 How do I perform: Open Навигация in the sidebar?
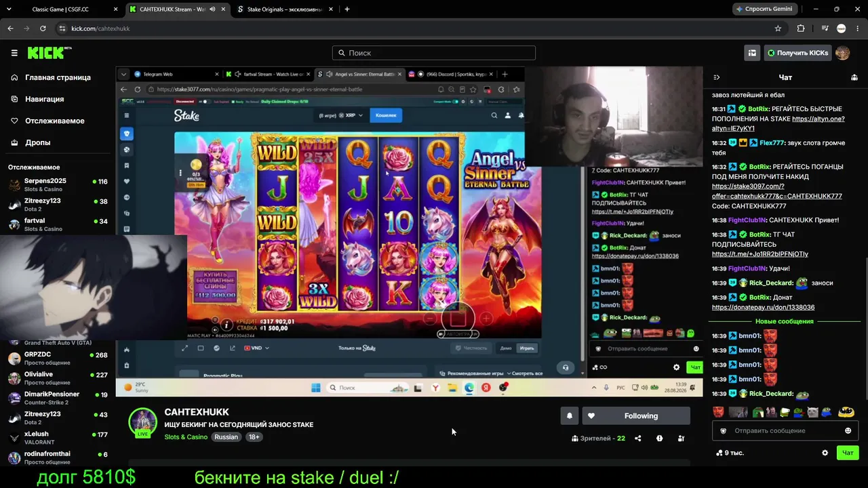44,99
